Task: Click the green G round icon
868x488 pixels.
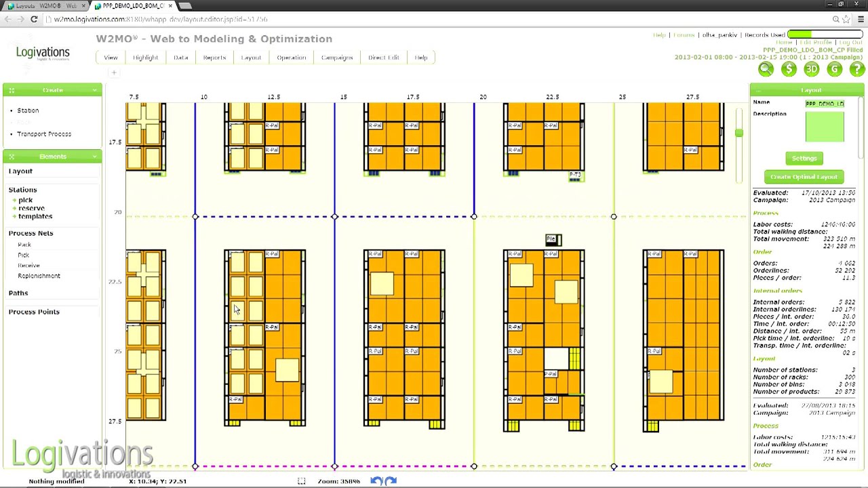Action: [x=835, y=69]
